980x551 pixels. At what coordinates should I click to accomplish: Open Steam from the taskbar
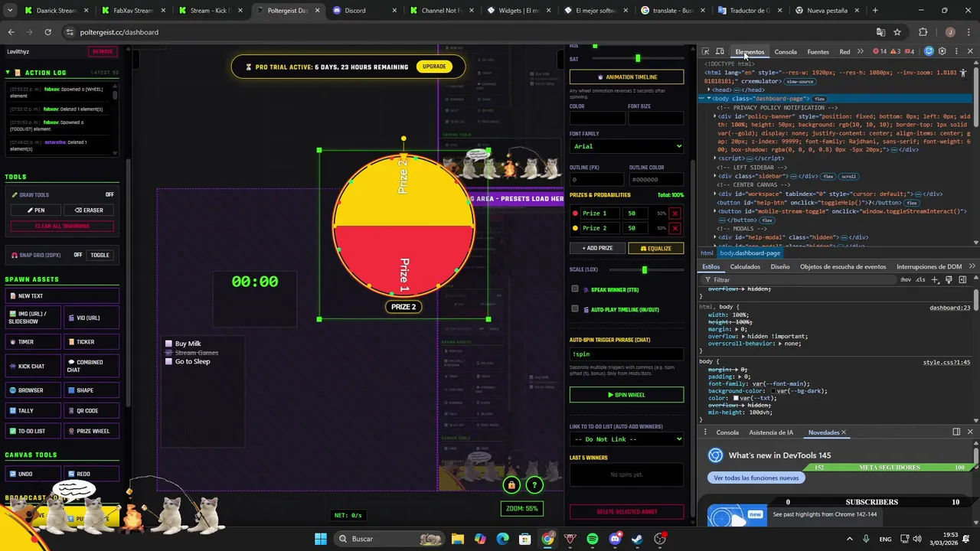tap(637, 539)
